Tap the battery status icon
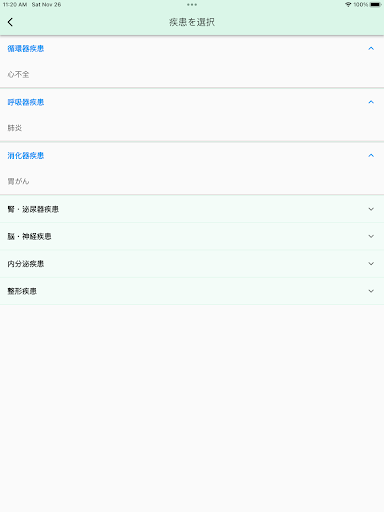384x512 pixels. point(375,5)
